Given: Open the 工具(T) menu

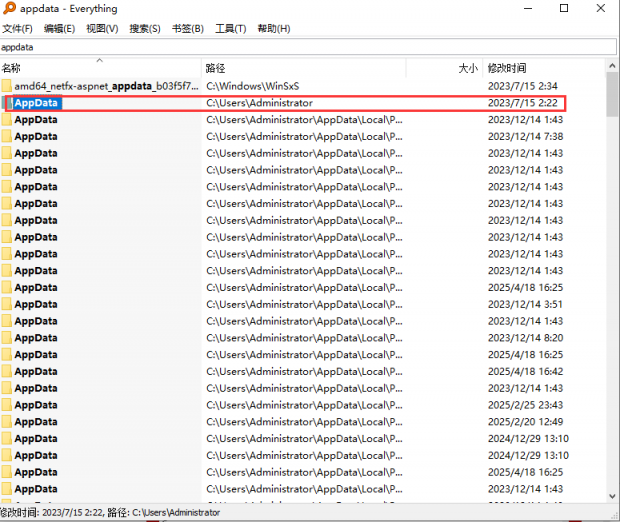Looking at the screenshot, I should point(231,28).
